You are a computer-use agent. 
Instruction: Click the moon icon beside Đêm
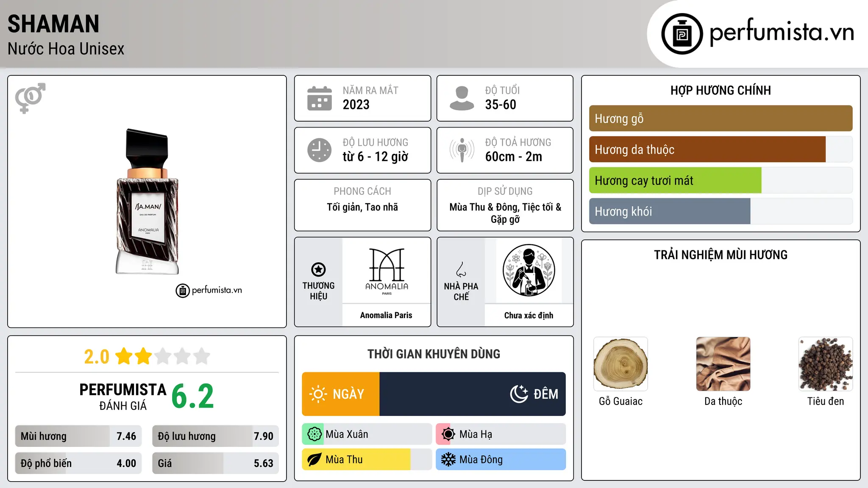[519, 394]
